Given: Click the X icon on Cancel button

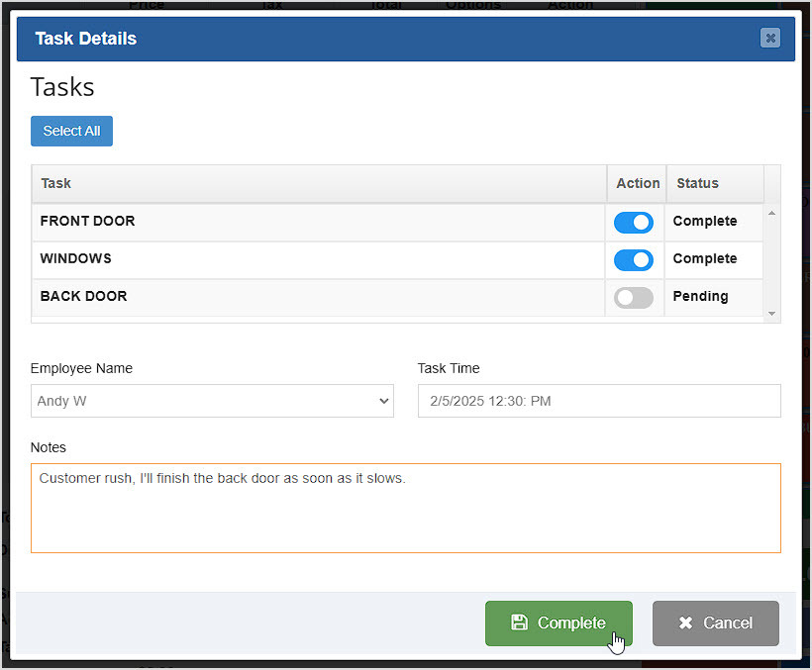Looking at the screenshot, I should click(685, 623).
